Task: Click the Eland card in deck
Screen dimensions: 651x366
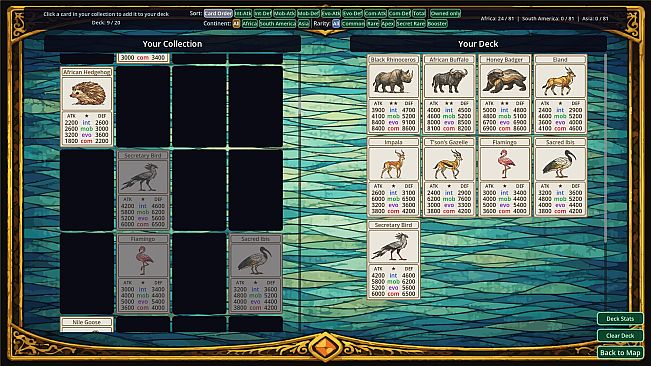Action: click(x=560, y=94)
